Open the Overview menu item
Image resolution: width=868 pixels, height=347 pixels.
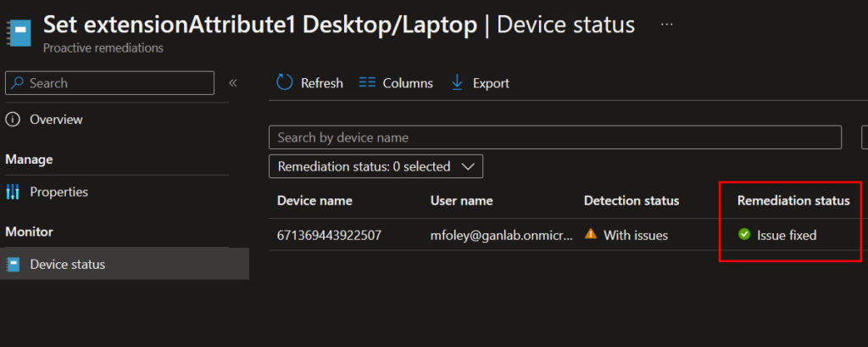coord(56,120)
